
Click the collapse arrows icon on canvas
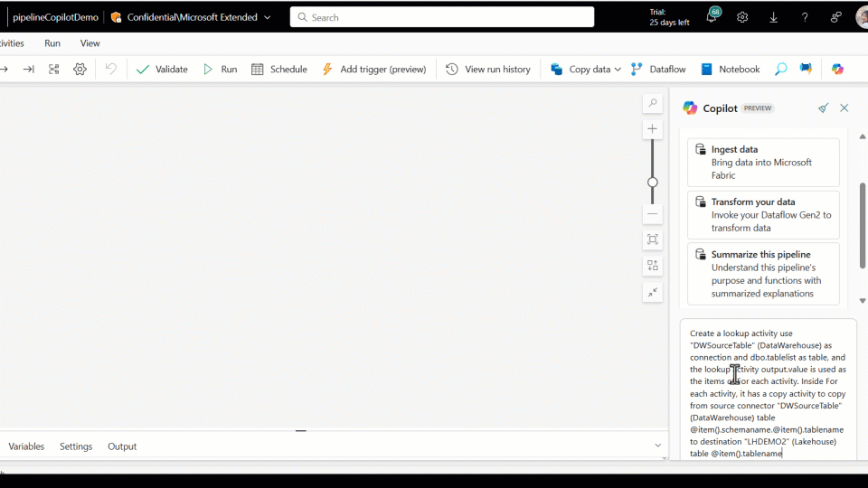(x=653, y=292)
